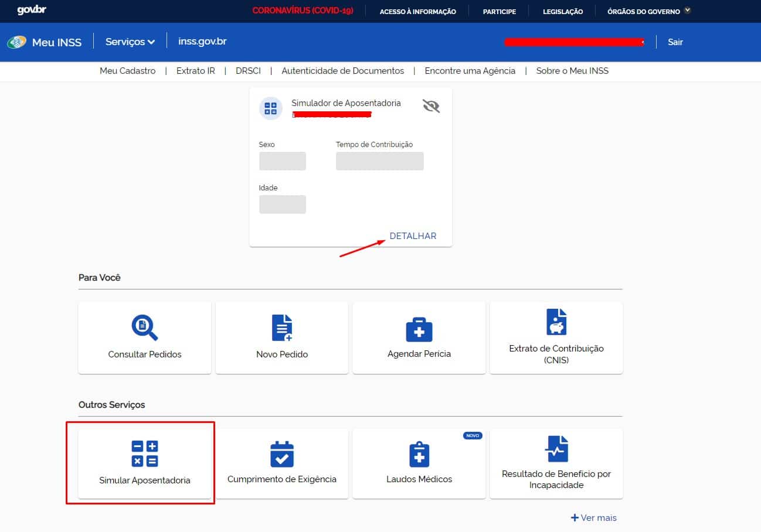
Task: Click the Tempo de Contribuição field
Action: tap(380, 161)
